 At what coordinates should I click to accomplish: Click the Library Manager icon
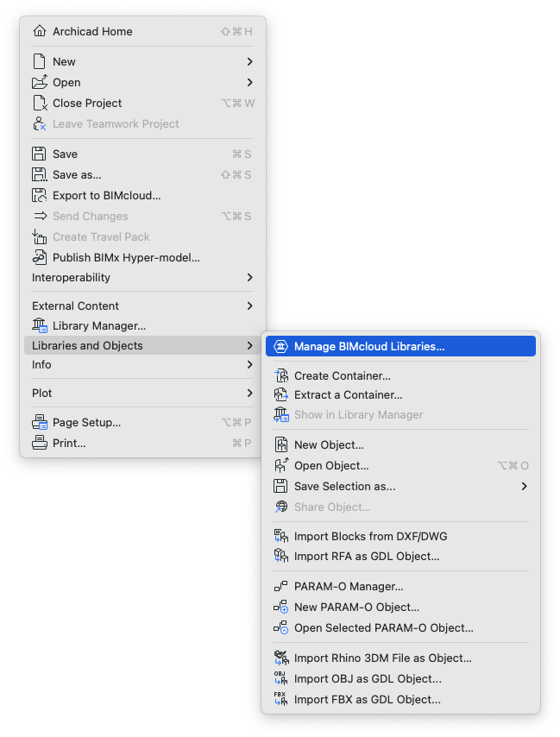(40, 325)
